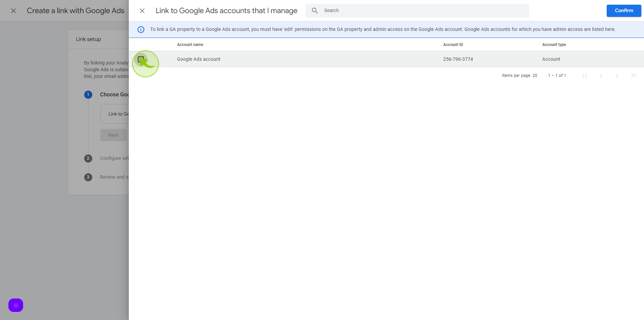This screenshot has height=320, width=644.
Task: Click the Confirm button
Action: coord(624,11)
